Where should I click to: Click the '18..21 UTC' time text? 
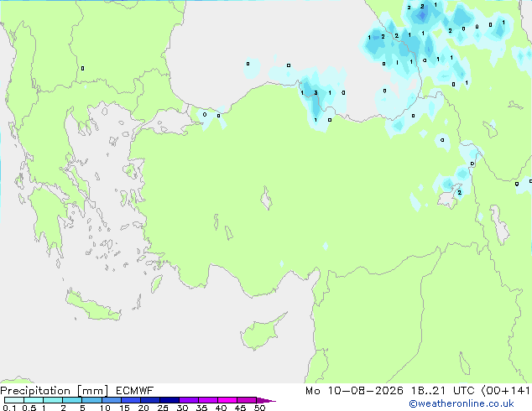tap(443, 391)
